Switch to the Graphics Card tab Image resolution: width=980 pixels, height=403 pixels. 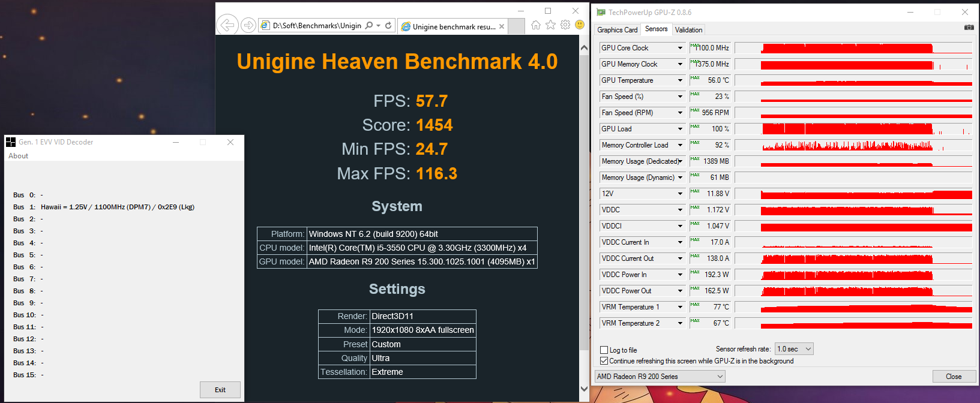(x=618, y=29)
